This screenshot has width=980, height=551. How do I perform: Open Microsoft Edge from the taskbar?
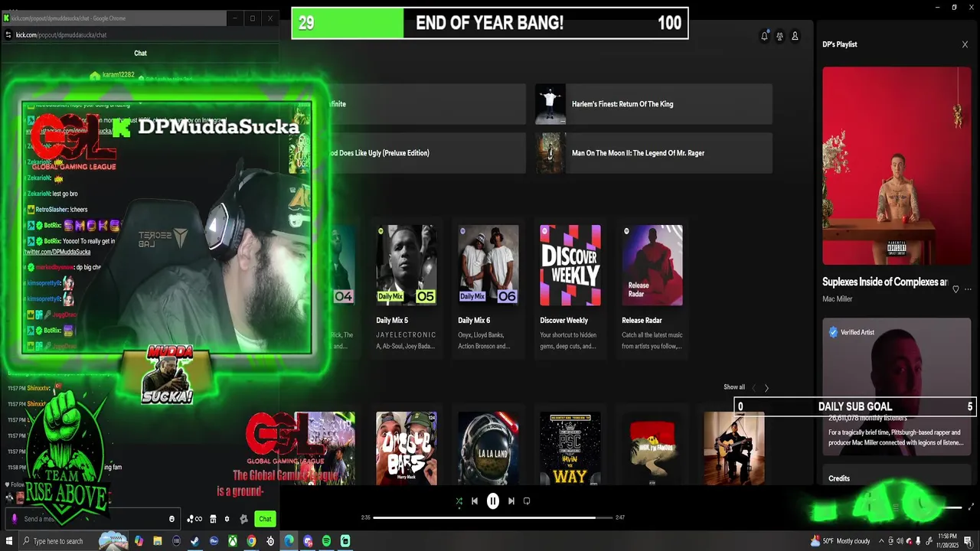[288, 541]
